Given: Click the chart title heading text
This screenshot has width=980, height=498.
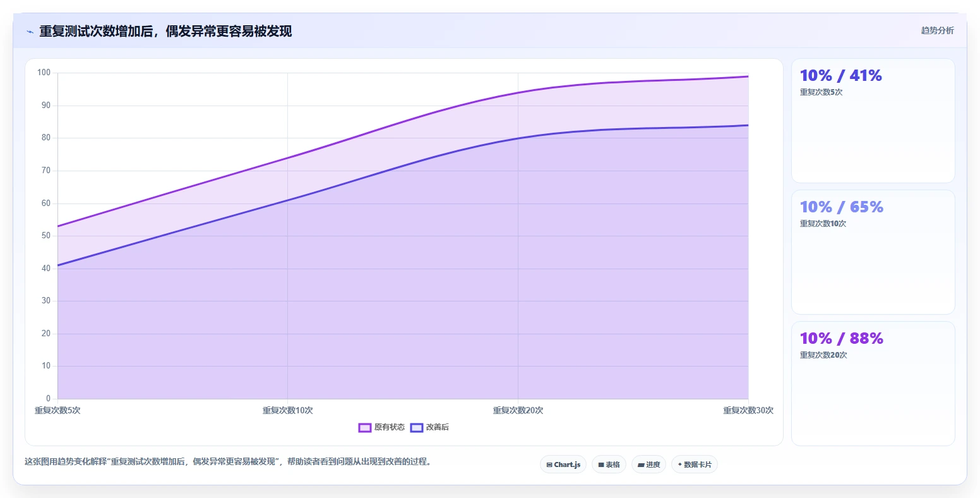Looking at the screenshot, I should [x=165, y=32].
